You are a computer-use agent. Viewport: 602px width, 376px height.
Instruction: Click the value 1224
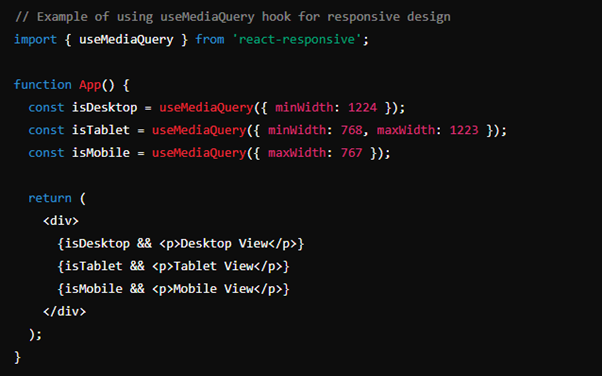click(362, 107)
